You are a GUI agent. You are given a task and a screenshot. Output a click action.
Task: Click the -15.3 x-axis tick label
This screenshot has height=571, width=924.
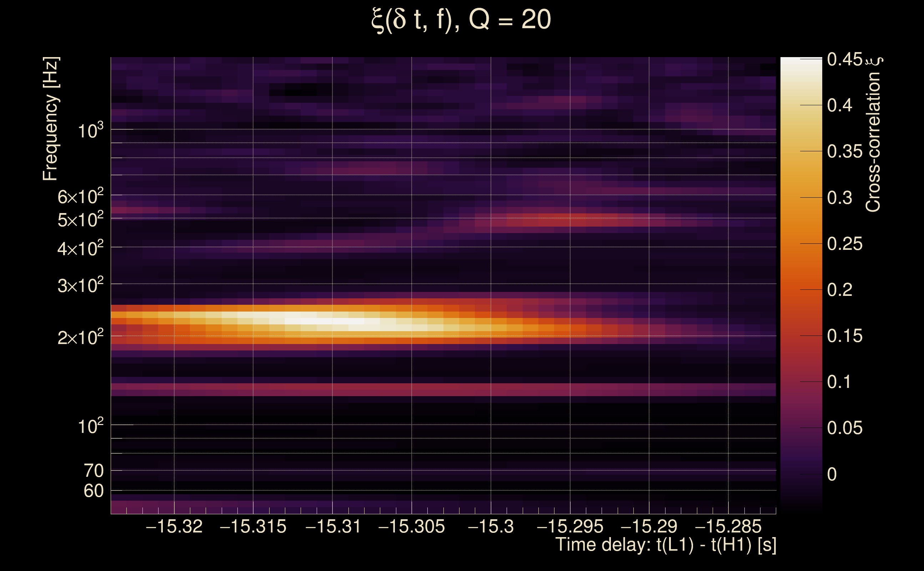(491, 527)
